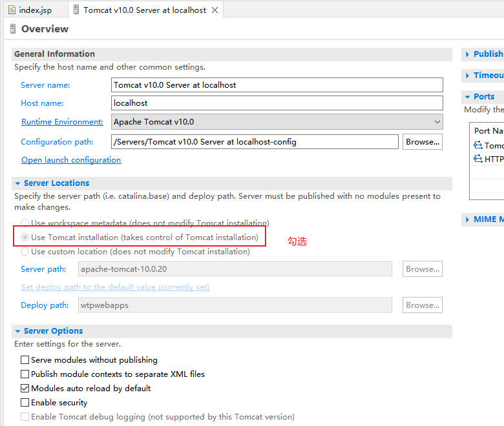Viewport: 504px width, 426px height.
Task: Select Use Tomcat installation option
Action: (x=25, y=238)
